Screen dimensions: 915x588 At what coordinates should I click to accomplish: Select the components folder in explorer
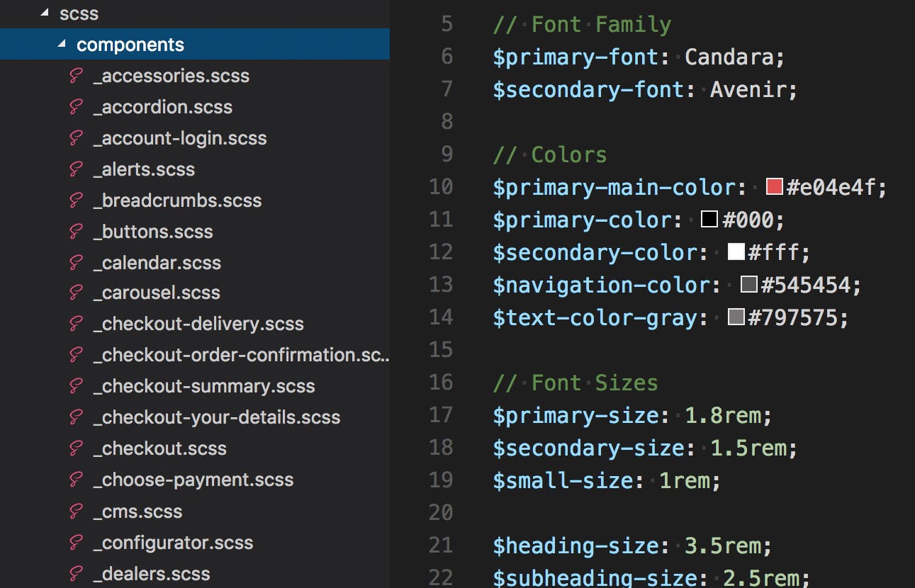click(130, 45)
